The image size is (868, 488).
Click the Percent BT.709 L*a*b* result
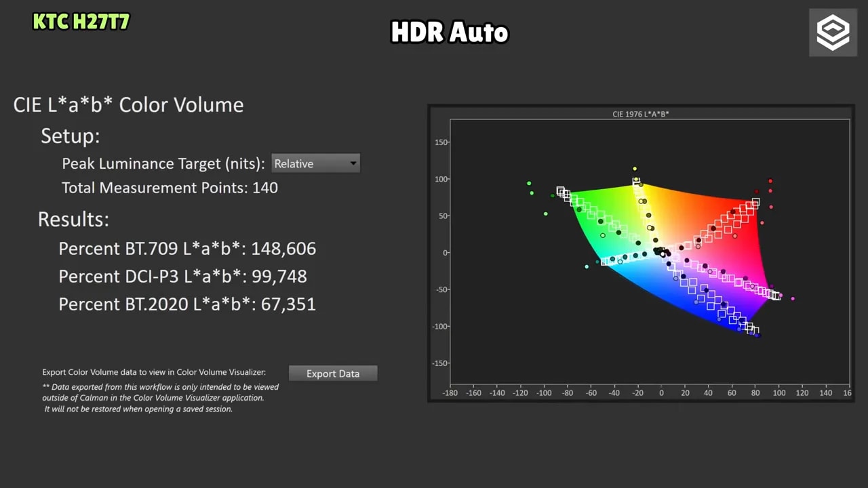pyautogui.click(x=187, y=248)
